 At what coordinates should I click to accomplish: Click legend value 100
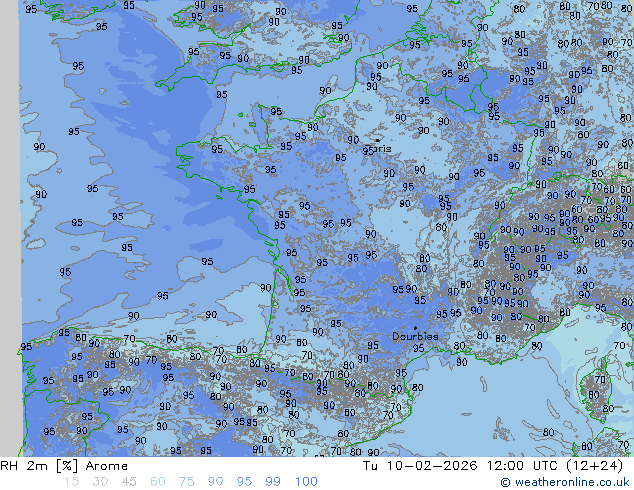click(x=306, y=482)
